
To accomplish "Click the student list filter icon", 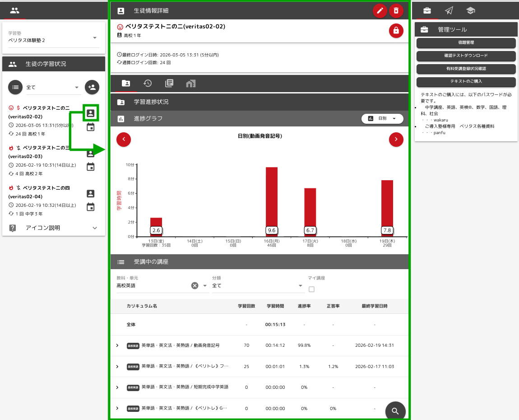I will click(x=15, y=87).
